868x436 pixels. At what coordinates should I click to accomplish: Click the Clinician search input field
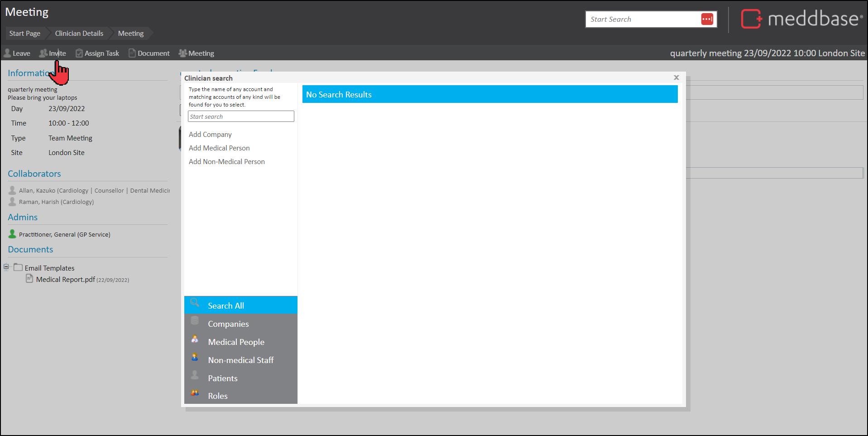point(241,116)
